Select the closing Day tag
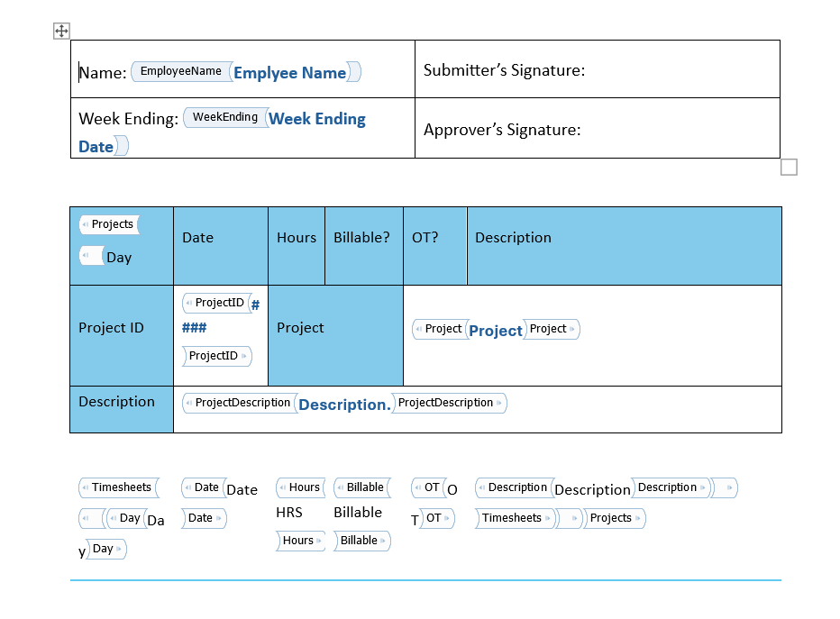This screenshot has height=619, width=840. [106, 550]
